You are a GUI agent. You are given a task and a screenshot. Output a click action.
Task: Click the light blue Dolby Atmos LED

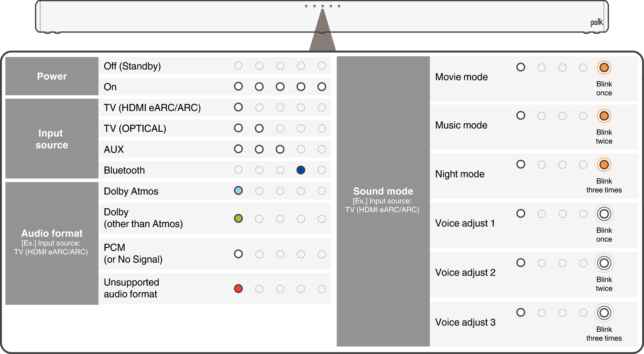point(238,191)
